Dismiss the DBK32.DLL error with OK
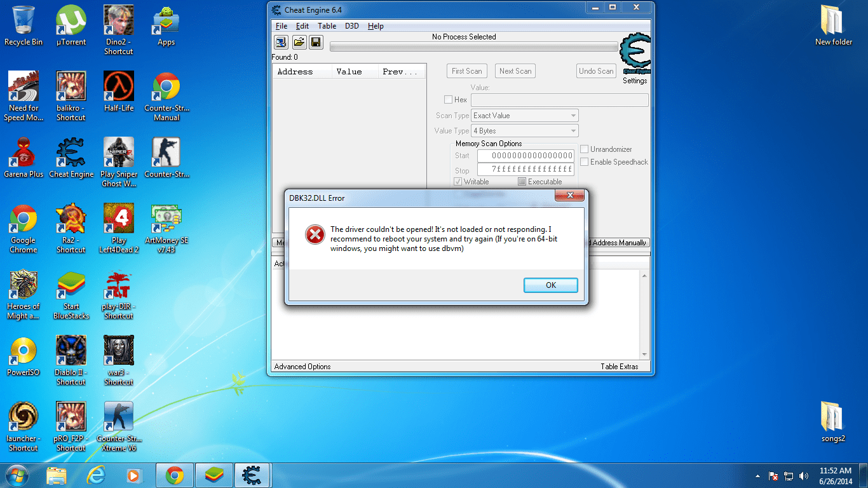Image resolution: width=868 pixels, height=488 pixels. (550, 285)
